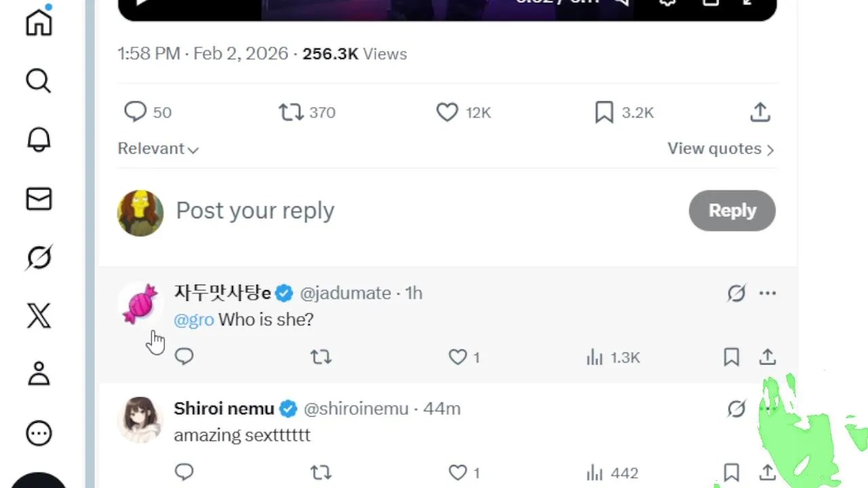Open the View quotes link

(720, 149)
